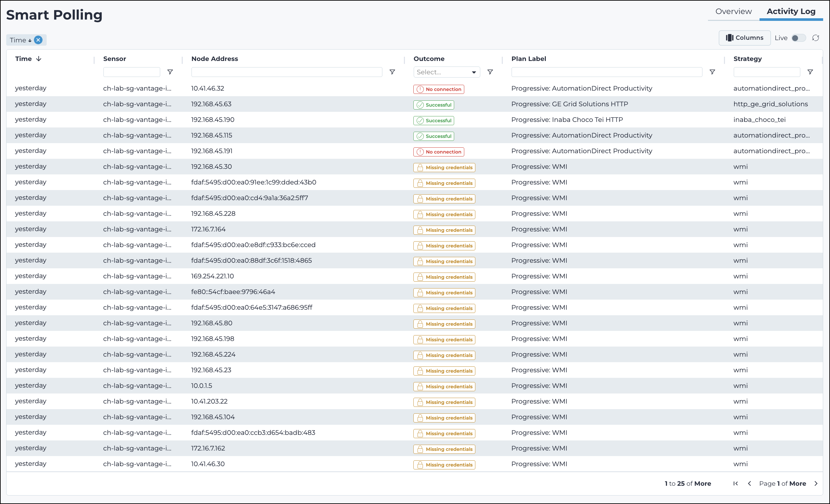This screenshot has height=504, width=830.
Task: Click No connection badge for 192.168.45.191
Action: 438,152
